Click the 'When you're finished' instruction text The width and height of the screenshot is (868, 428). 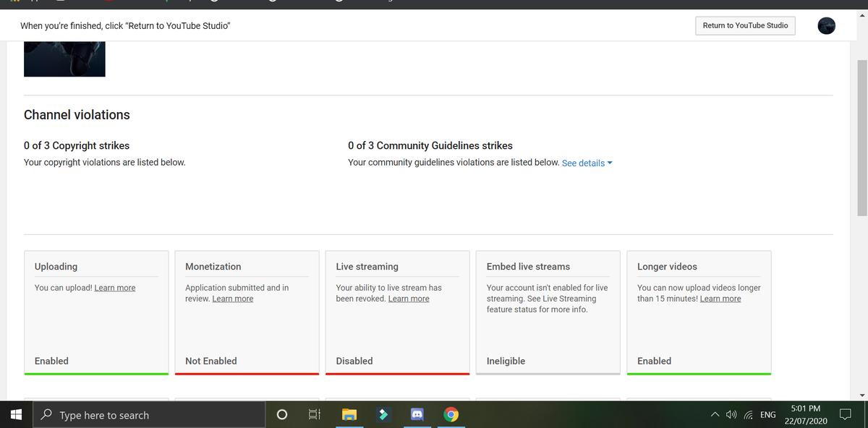126,26
